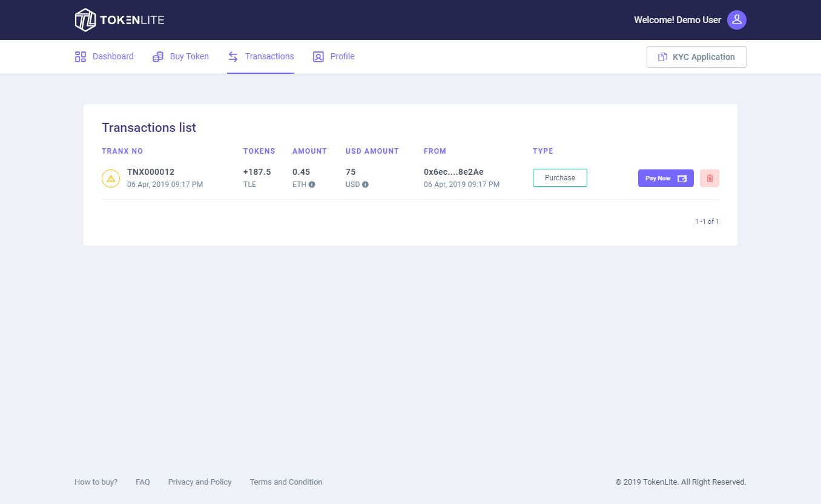
Task: Click the TokenLite logo
Action: (119, 20)
